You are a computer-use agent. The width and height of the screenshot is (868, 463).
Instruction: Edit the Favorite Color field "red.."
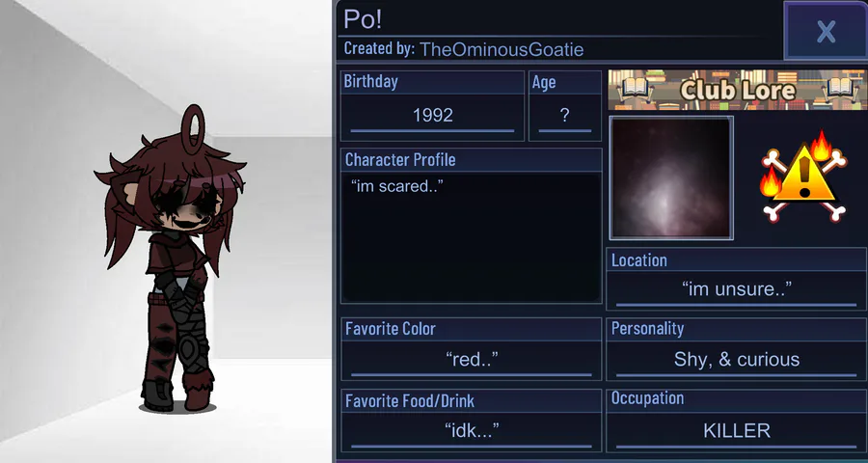point(472,360)
